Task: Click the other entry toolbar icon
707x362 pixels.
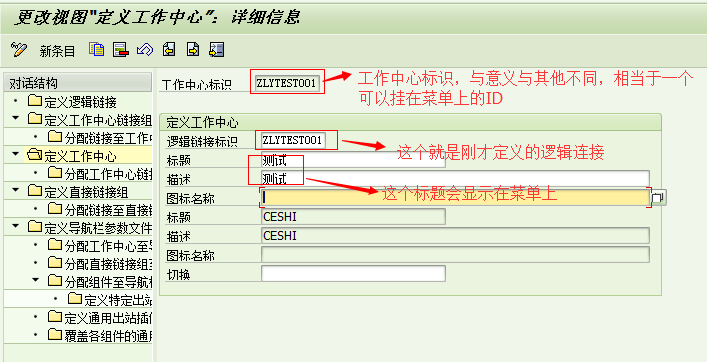Action: (216, 50)
